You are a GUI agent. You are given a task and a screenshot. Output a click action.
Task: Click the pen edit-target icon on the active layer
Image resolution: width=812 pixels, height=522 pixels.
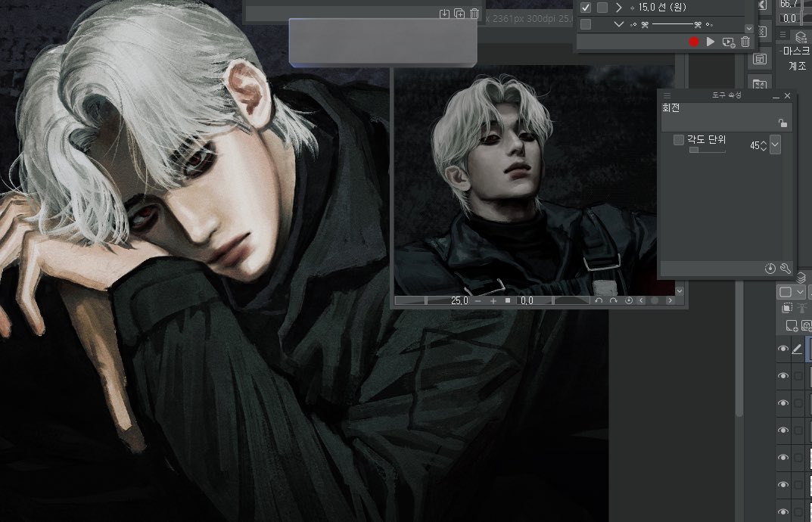797,350
